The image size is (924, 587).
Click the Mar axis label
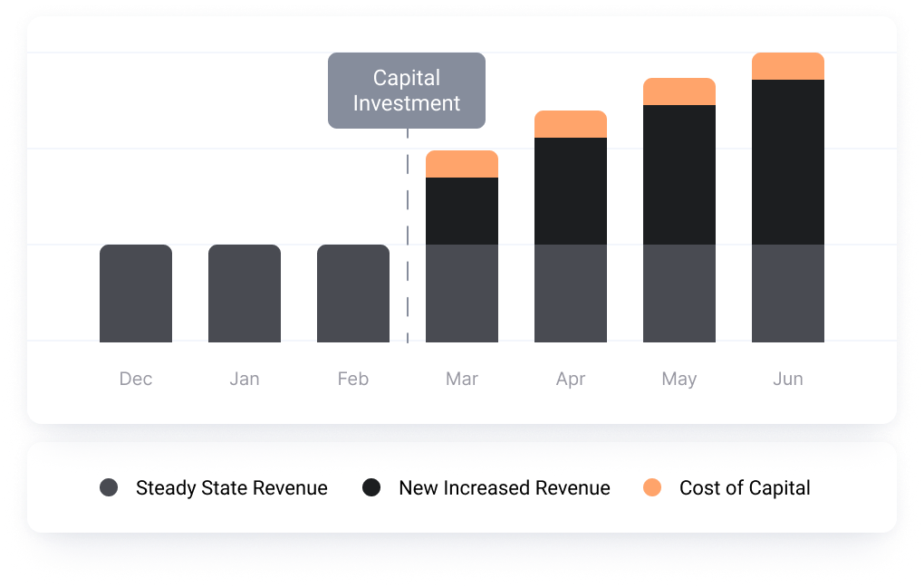(462, 379)
